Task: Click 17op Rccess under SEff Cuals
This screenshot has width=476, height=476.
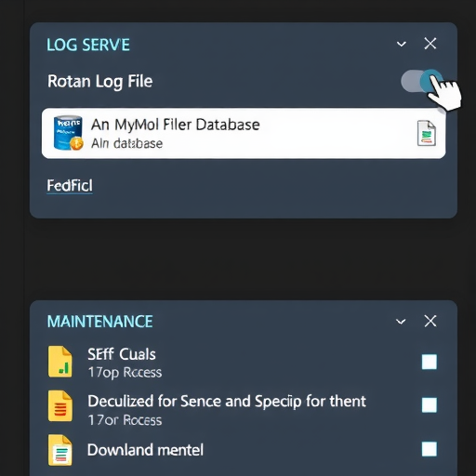Action: click(125, 373)
